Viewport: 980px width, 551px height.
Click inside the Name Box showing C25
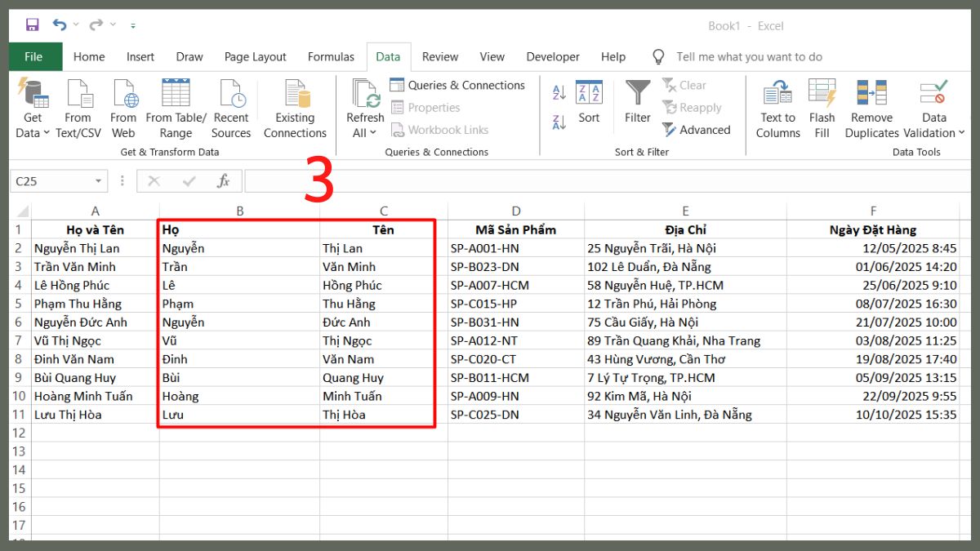coord(49,180)
